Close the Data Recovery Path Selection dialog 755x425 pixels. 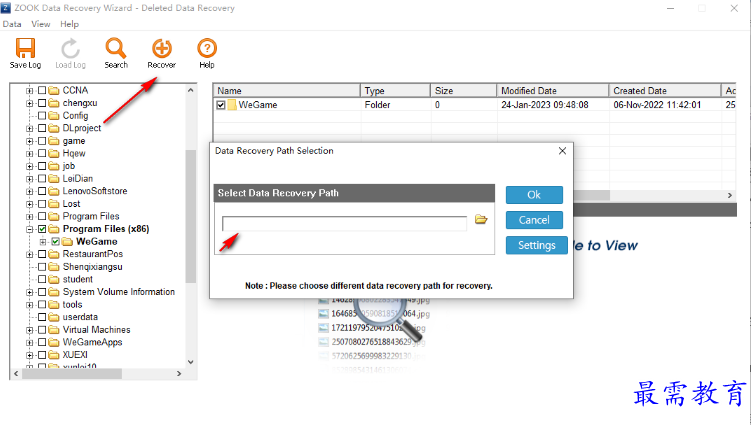coord(562,151)
